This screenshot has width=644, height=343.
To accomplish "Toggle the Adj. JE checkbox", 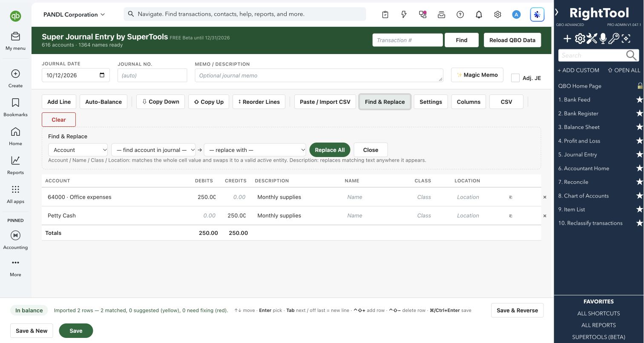I will 515,78.
